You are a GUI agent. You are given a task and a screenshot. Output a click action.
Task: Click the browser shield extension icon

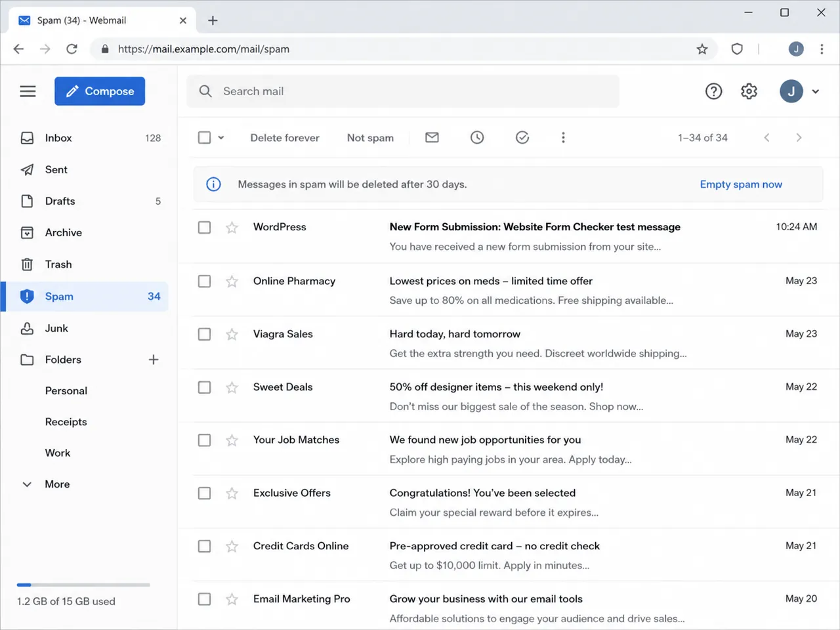point(737,49)
